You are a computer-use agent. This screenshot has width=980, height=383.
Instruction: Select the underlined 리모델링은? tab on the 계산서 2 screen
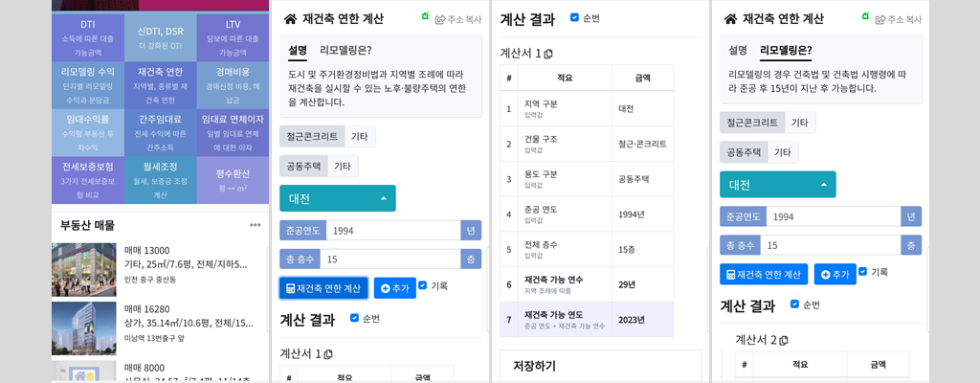tap(786, 51)
